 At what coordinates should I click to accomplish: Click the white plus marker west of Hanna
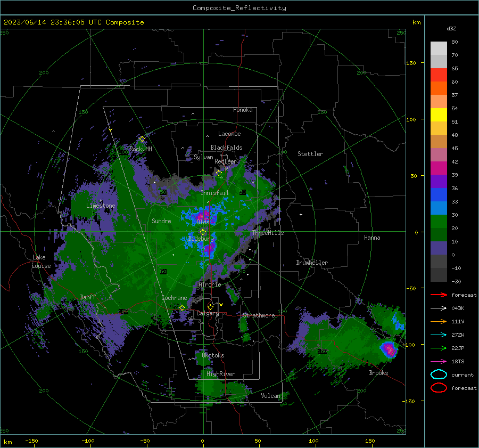pyautogui.click(x=301, y=214)
